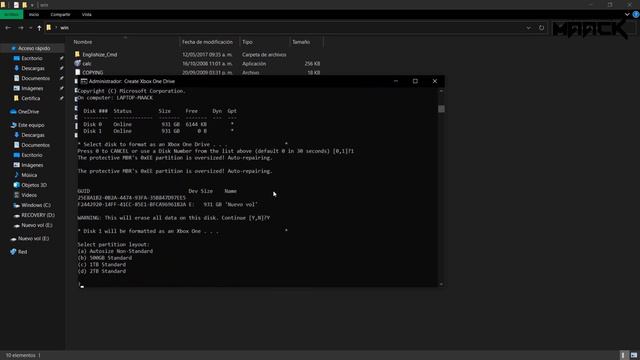Expand the address bar history dropdown
Image resolution: width=640 pixels, height=360 pixels.
click(x=529, y=28)
